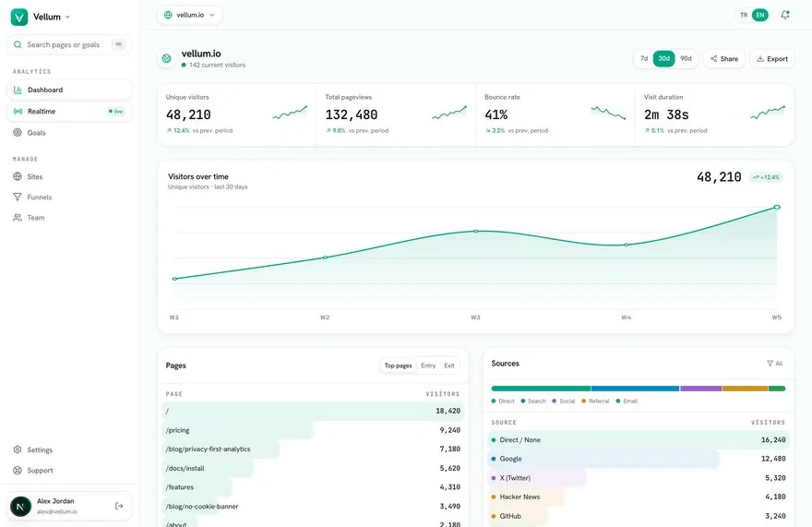This screenshot has width=812, height=527.
Task: Click the Visit duration sparkline chart
Action: point(768,113)
